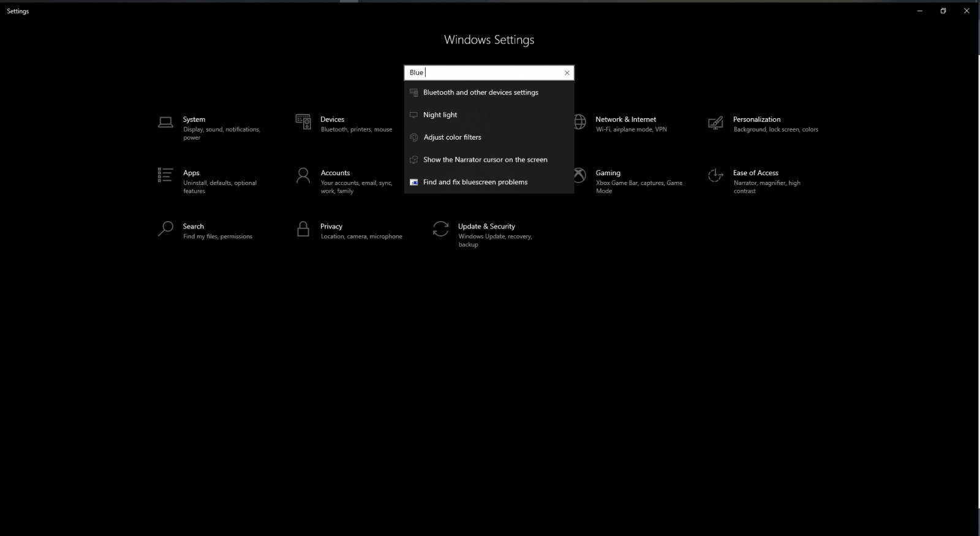Image resolution: width=980 pixels, height=536 pixels.
Task: Click the Search magnifier icon
Action: [165, 229]
